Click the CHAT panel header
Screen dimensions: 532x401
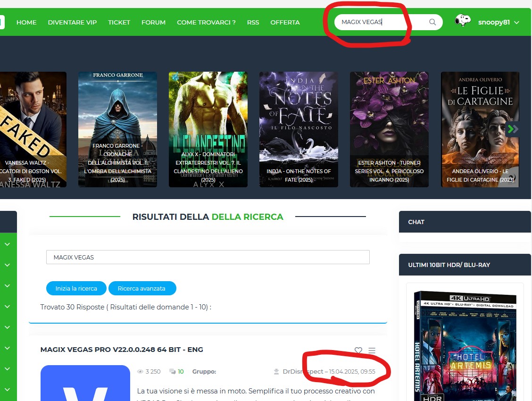pos(465,222)
